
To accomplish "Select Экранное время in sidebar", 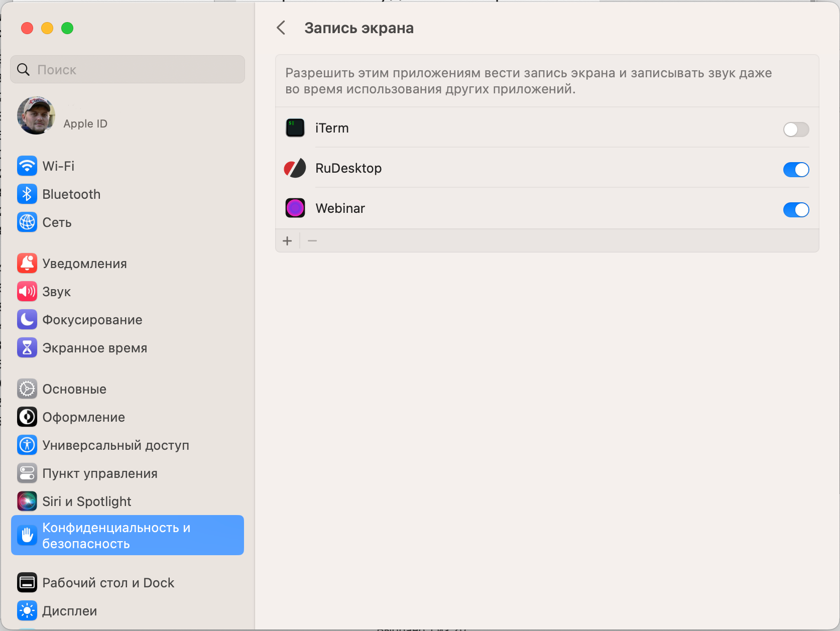I will tap(128, 347).
